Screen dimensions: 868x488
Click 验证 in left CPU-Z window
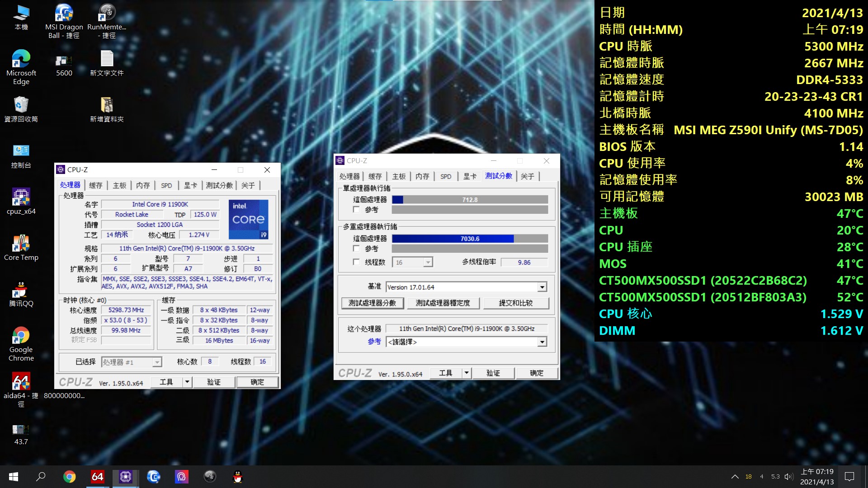click(214, 382)
